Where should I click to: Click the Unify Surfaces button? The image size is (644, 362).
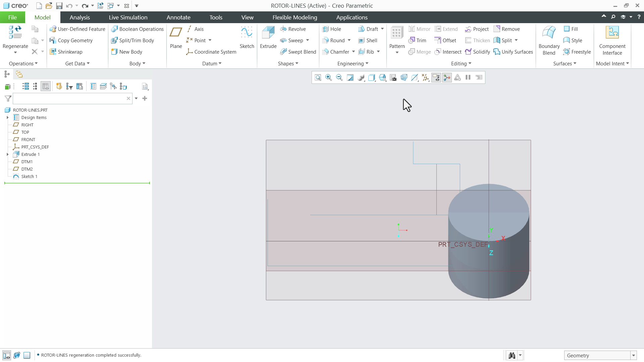pyautogui.click(x=513, y=52)
